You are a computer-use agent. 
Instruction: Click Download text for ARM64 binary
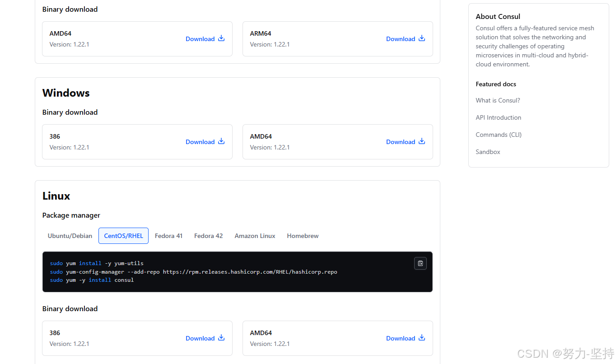401,39
